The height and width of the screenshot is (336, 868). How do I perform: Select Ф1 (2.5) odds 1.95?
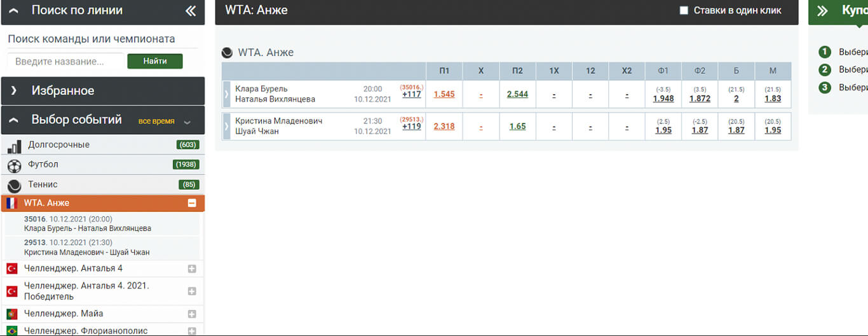[x=663, y=130]
